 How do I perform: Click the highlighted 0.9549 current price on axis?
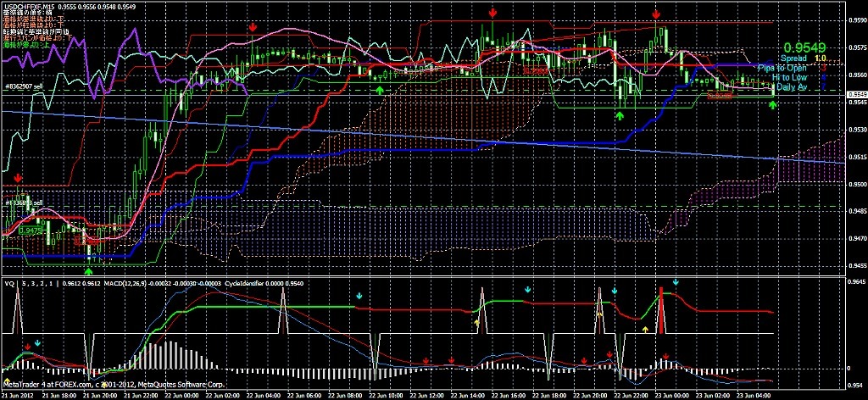856,95
